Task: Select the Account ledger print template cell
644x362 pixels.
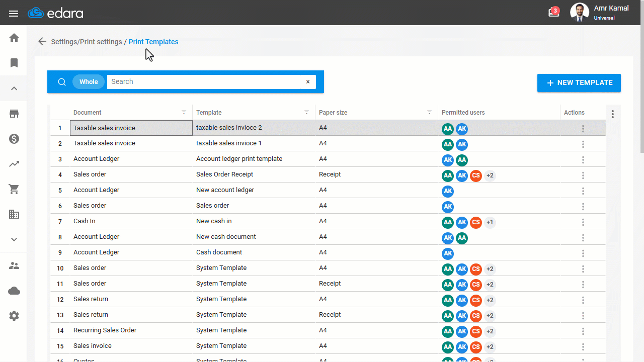Action: tap(254, 159)
